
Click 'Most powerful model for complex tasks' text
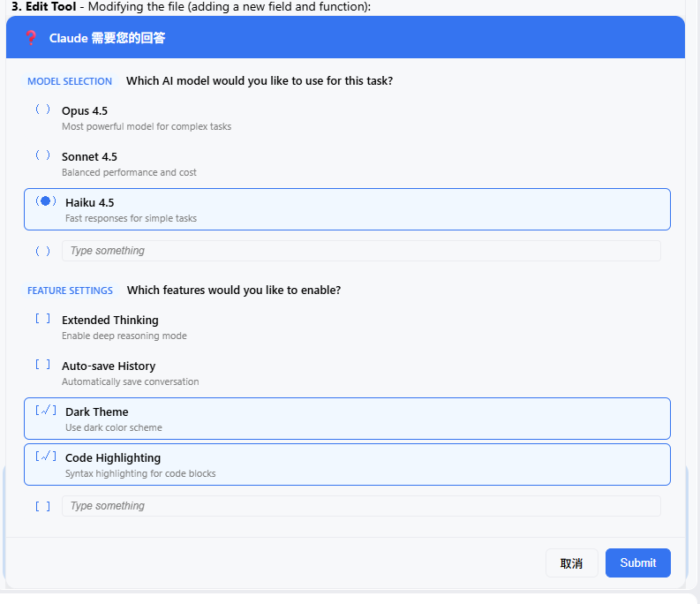(147, 126)
